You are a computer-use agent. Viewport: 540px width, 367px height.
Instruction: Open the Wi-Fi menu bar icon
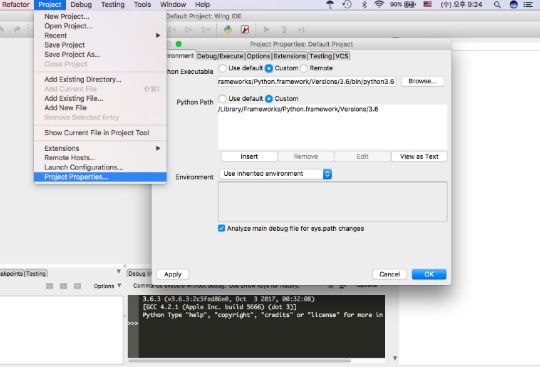point(379,4)
